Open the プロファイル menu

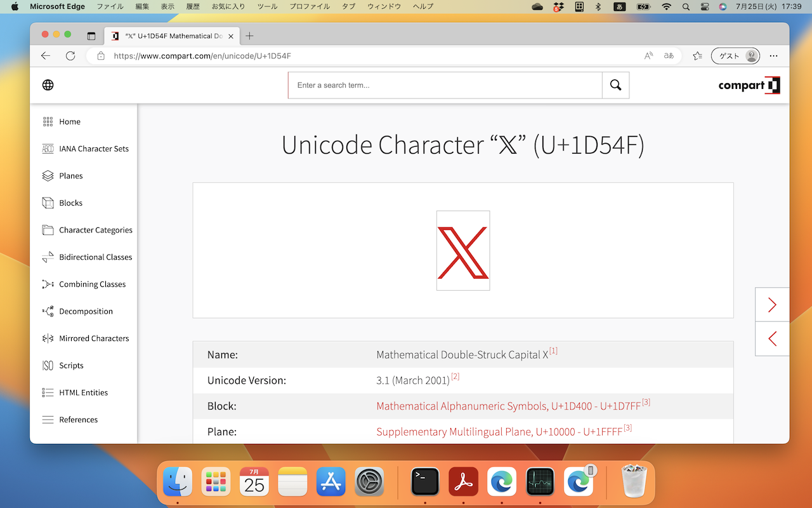[310, 6]
